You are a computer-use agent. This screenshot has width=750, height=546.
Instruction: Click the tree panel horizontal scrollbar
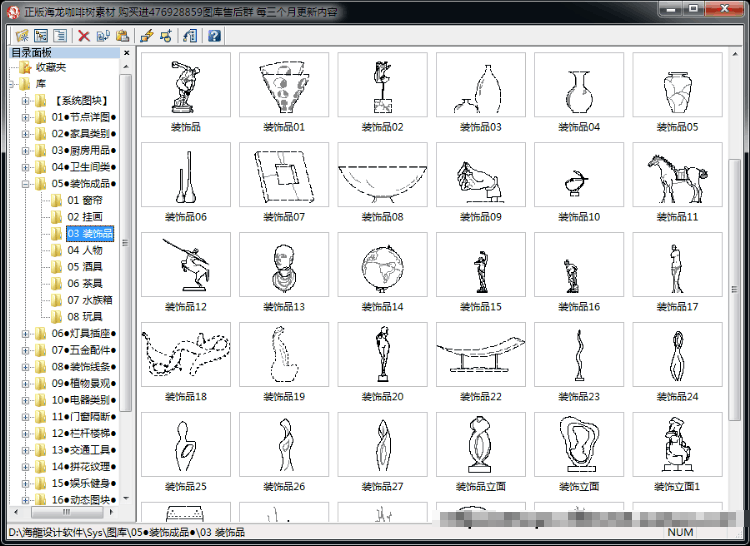click(66, 512)
